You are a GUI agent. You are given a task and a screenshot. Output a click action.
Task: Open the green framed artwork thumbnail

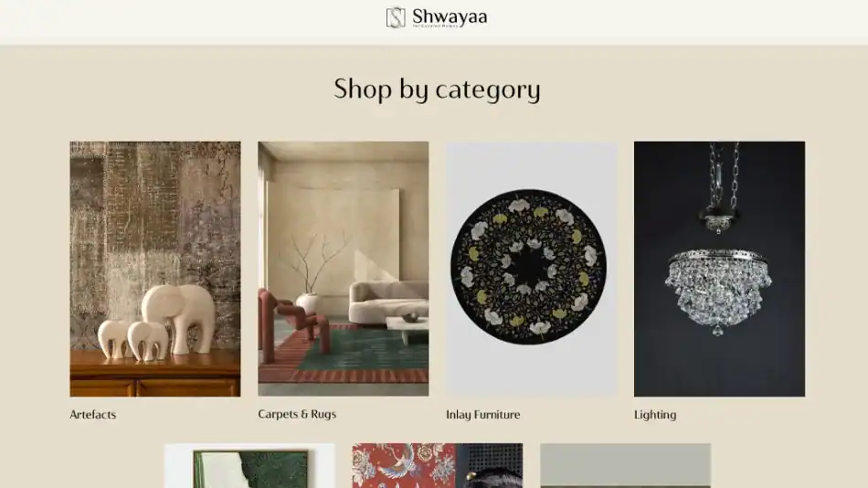click(249, 465)
